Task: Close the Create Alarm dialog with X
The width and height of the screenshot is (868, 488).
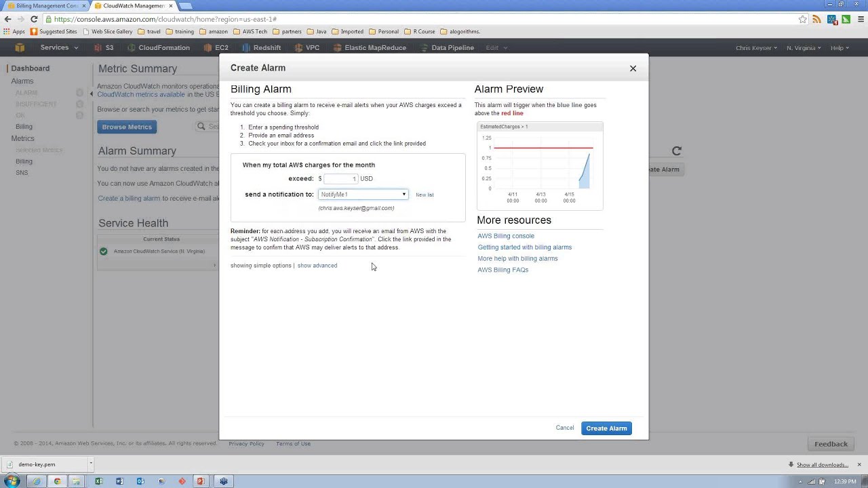Action: pos(633,68)
